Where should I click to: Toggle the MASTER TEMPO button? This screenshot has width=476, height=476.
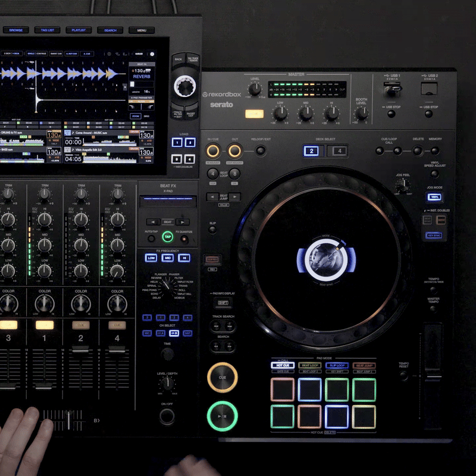pyautogui.click(x=433, y=309)
